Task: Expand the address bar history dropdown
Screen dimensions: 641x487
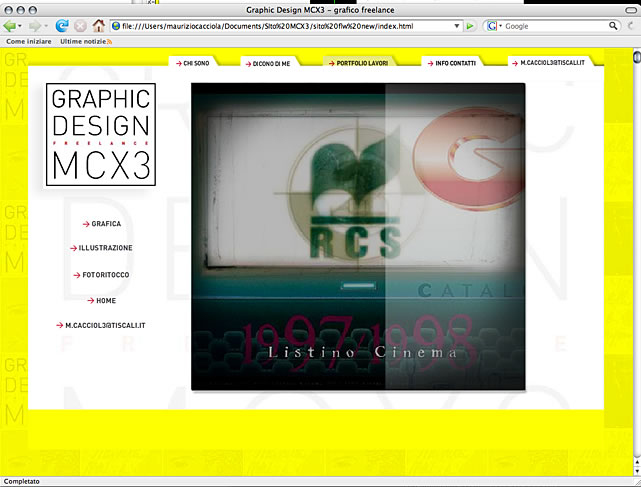Action: click(x=457, y=26)
